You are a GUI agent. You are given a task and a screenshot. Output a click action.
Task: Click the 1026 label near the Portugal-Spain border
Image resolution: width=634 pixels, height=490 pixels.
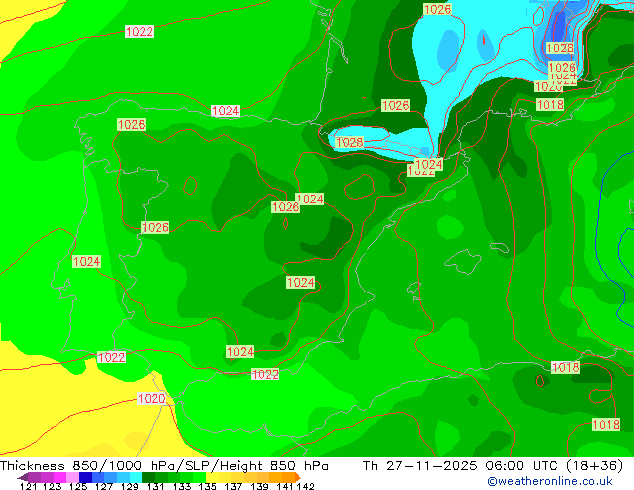click(x=155, y=227)
